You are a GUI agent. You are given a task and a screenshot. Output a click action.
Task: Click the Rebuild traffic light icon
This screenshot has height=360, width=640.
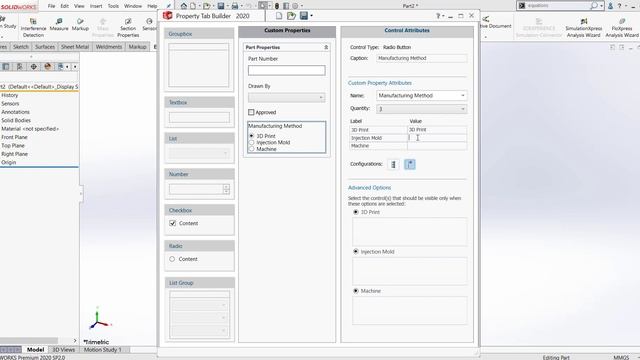pos(277,6)
